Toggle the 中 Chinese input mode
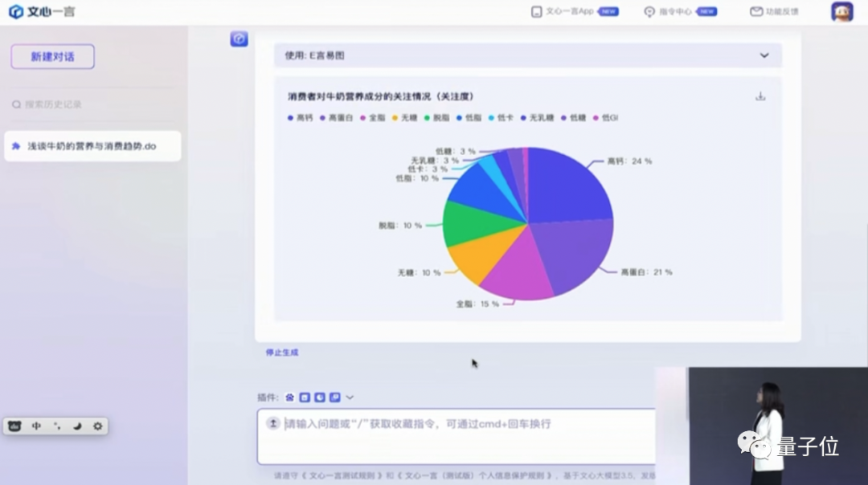Viewport: 868px width, 485px height. [36, 426]
